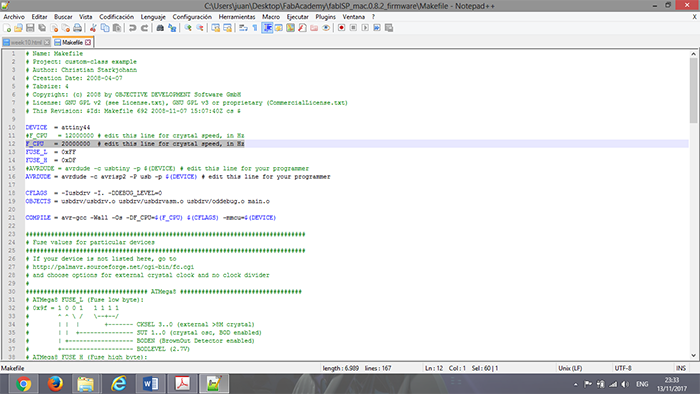The height and width of the screenshot is (394, 700).
Task: Click the INS insert mode indicator
Action: point(681,368)
